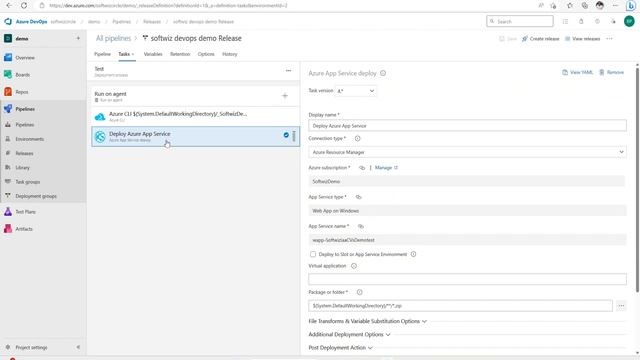Select the Deploy Azure App Service task

pyautogui.click(x=196, y=136)
